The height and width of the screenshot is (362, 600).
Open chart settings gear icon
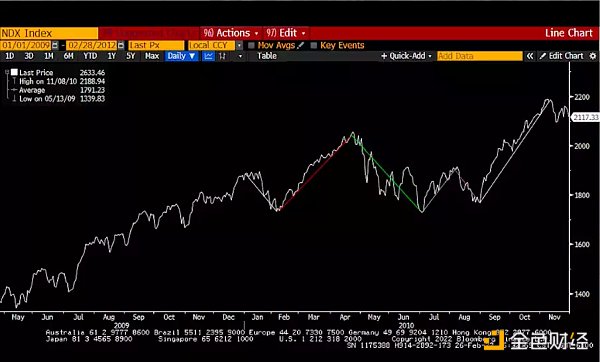pyautogui.click(x=593, y=56)
